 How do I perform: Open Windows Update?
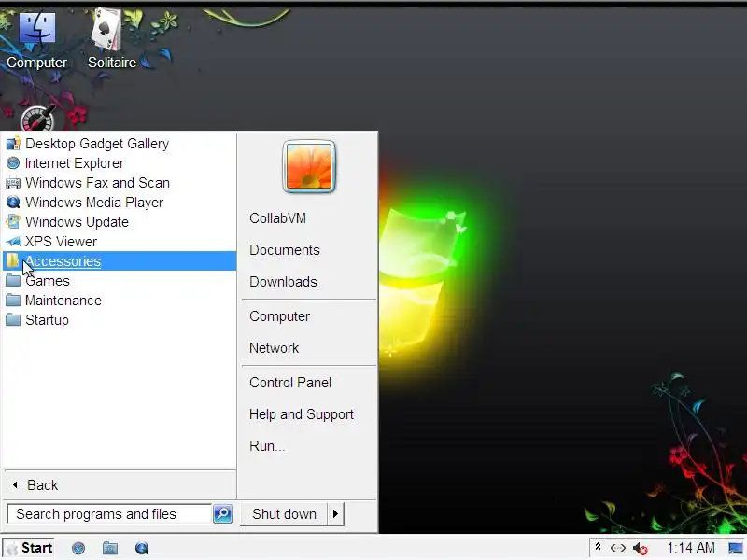[x=120, y=222]
